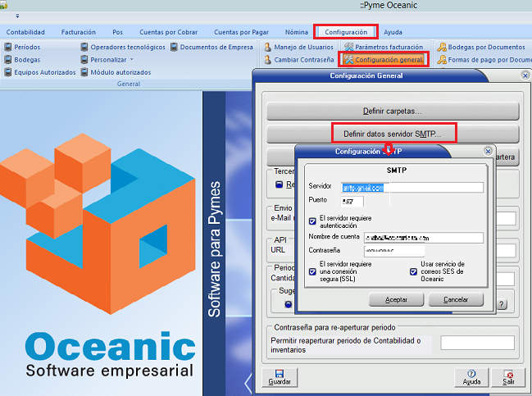This screenshot has width=532, height=396.
Task: Open Manejo de Usuarios
Action: pos(299,47)
